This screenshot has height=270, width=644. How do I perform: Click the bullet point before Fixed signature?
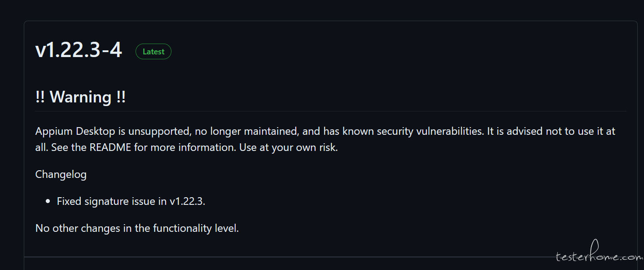point(48,202)
